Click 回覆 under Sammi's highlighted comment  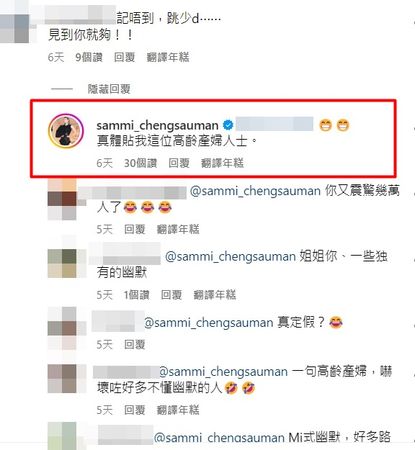point(179,163)
